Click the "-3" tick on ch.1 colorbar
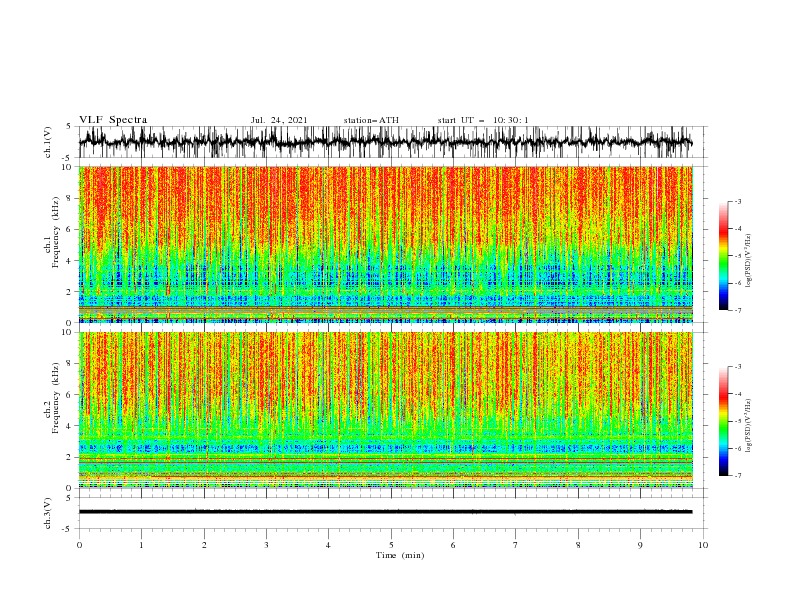This screenshot has height=612, width=792. 737,201
